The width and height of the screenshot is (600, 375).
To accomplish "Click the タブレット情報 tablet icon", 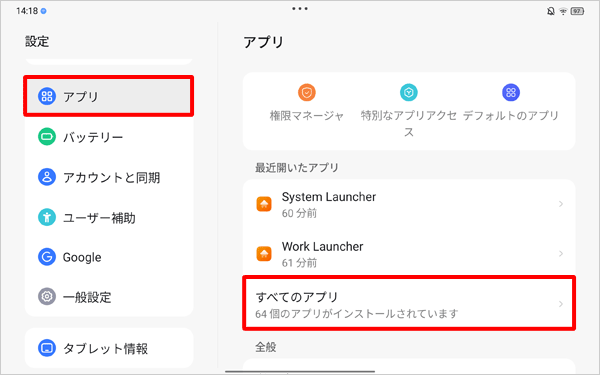I will click(47, 348).
